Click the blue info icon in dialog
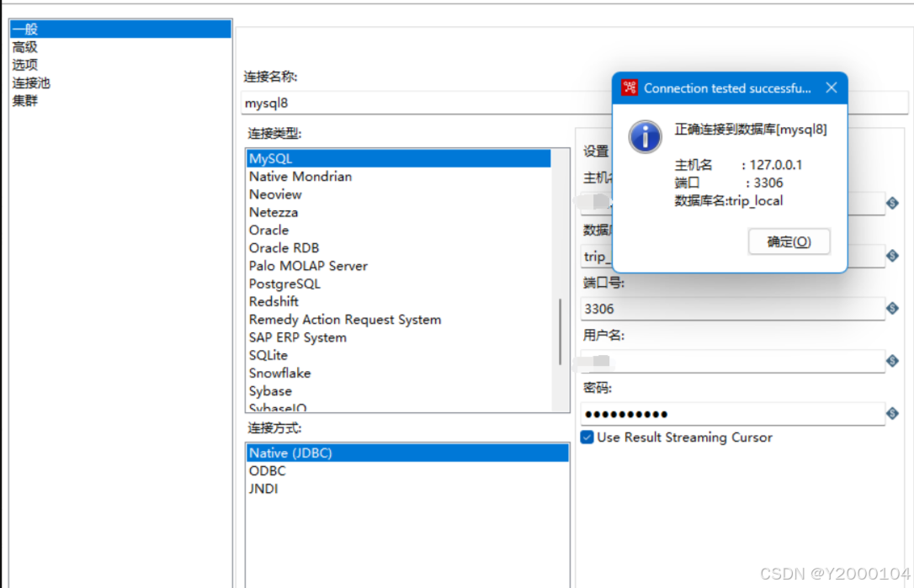The height and width of the screenshot is (588, 914). [x=645, y=137]
